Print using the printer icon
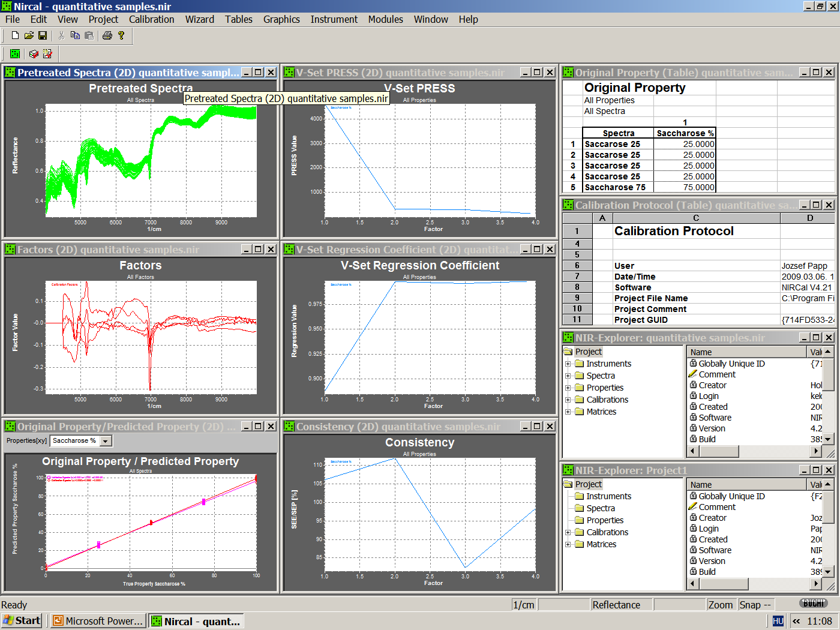Image resolution: width=840 pixels, height=630 pixels. click(x=107, y=35)
